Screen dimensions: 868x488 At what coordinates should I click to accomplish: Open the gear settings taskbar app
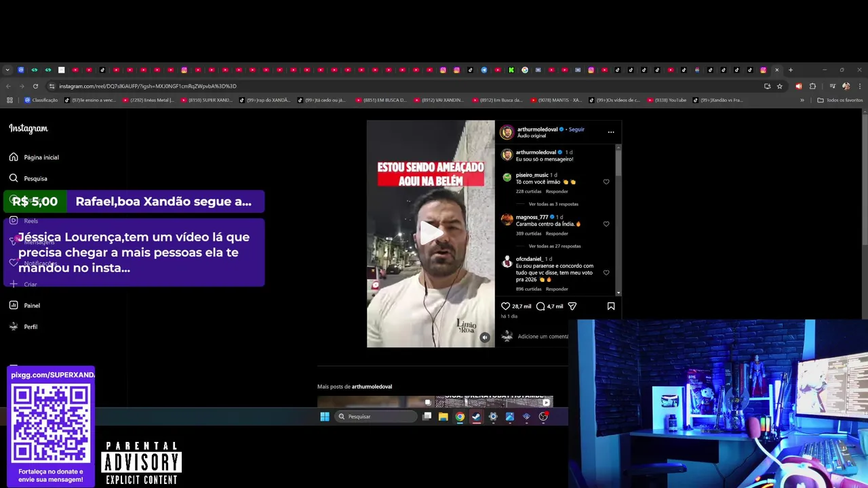pos(493,417)
